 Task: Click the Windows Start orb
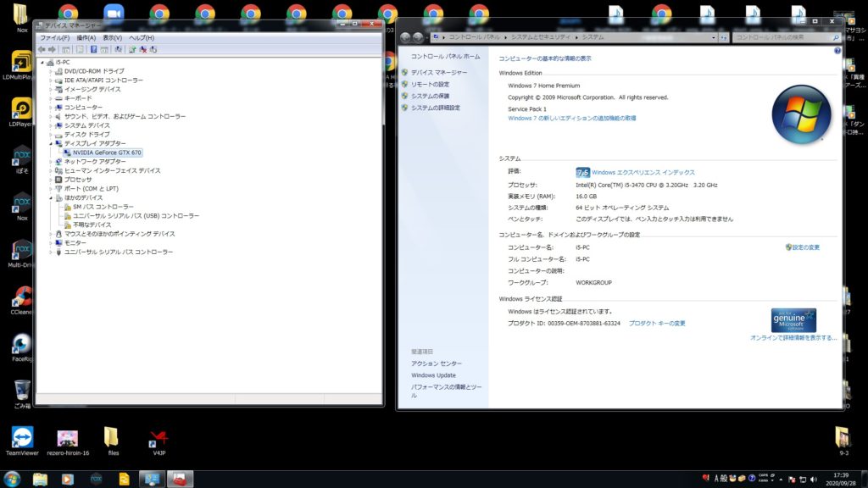coord(12,479)
